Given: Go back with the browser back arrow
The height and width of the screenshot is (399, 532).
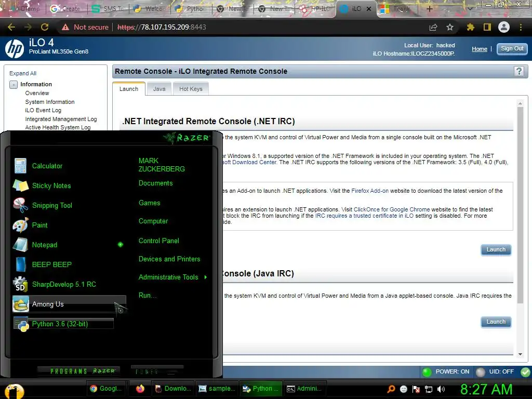Looking at the screenshot, I should tap(11, 27).
